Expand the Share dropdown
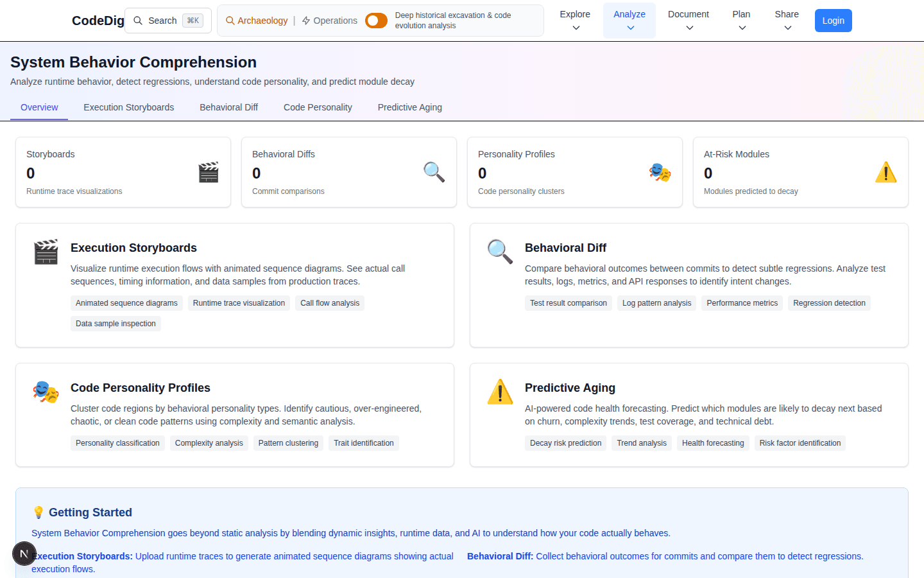 tap(786, 20)
